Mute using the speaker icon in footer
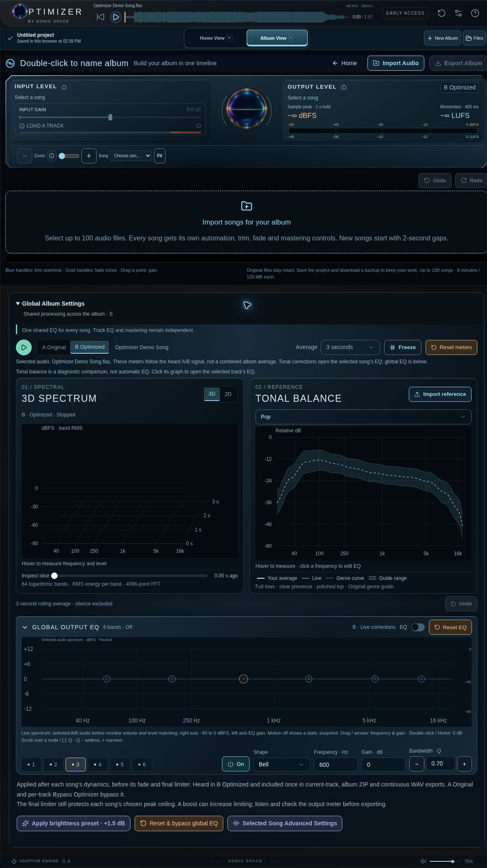The image size is (487, 868). [423, 861]
